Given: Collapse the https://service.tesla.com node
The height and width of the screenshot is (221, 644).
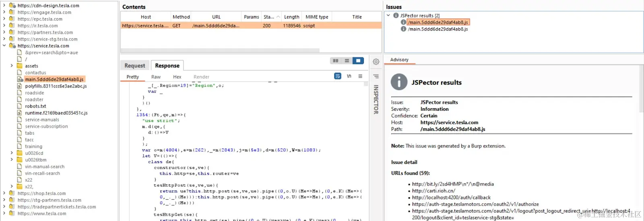Looking at the screenshot, I should 4,46.
